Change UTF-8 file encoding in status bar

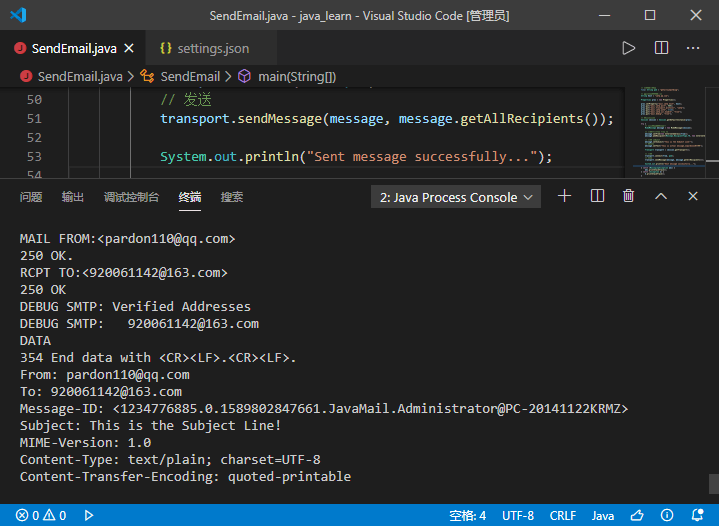click(x=518, y=515)
